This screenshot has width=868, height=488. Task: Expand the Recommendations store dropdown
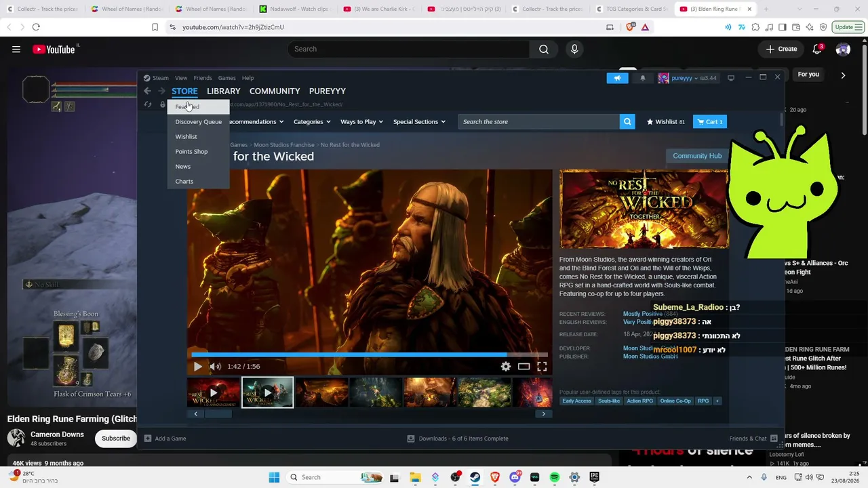click(x=255, y=122)
